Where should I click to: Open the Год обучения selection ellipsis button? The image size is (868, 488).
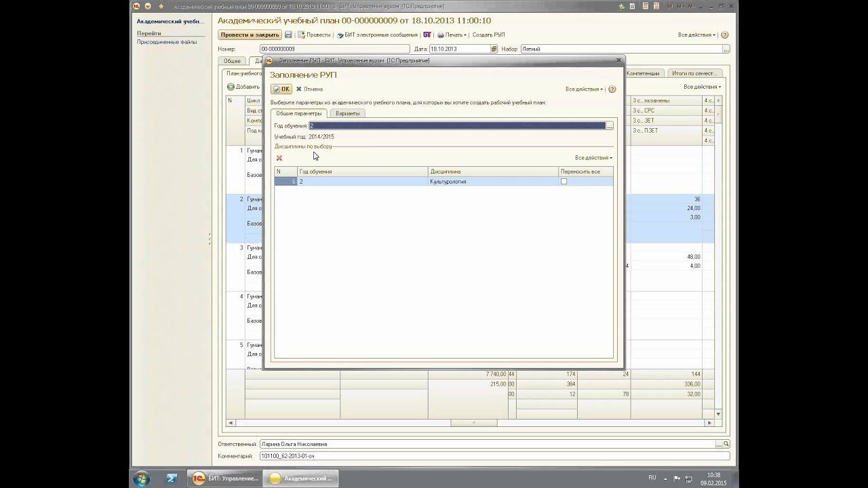coord(610,125)
